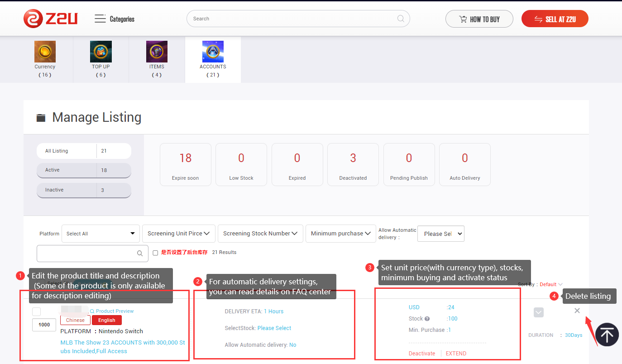Open the TOP UP category icon
Screen dimensions: 622x364
click(x=100, y=52)
